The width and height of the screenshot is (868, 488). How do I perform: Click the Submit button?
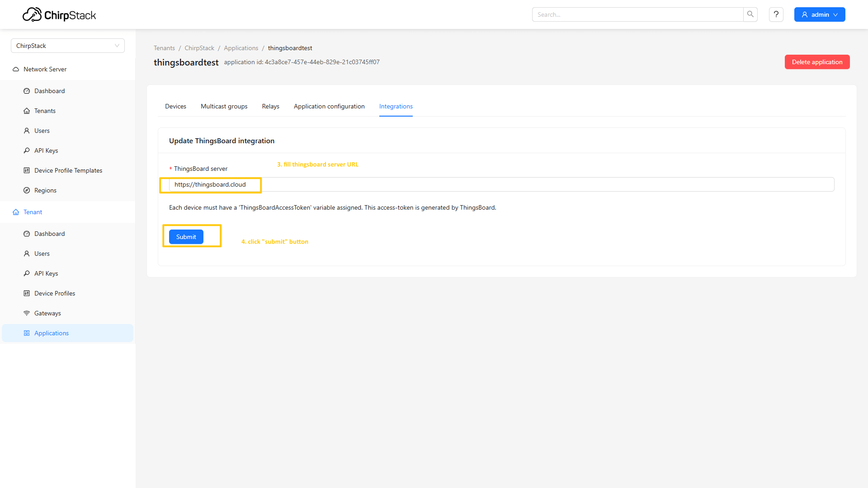[x=186, y=237]
